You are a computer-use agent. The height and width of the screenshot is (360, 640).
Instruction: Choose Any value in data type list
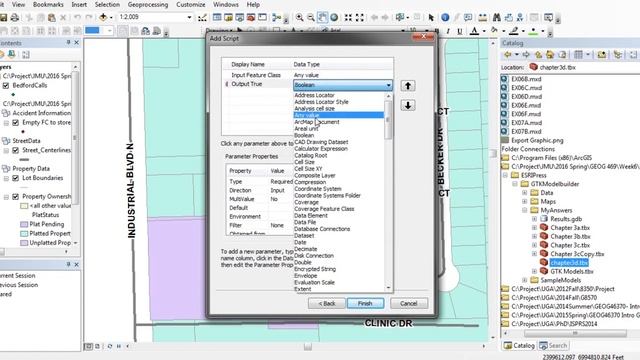[338, 115]
